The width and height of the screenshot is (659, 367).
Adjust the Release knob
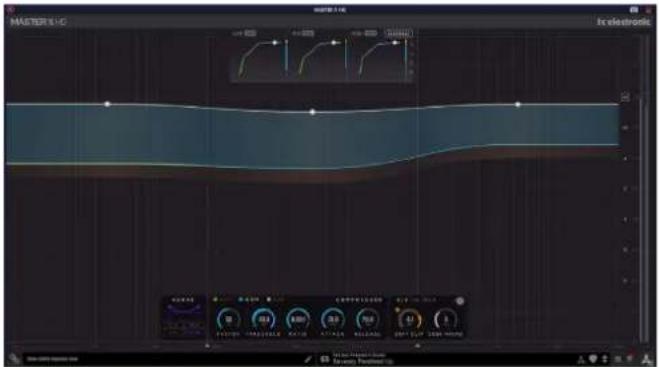coord(368,319)
